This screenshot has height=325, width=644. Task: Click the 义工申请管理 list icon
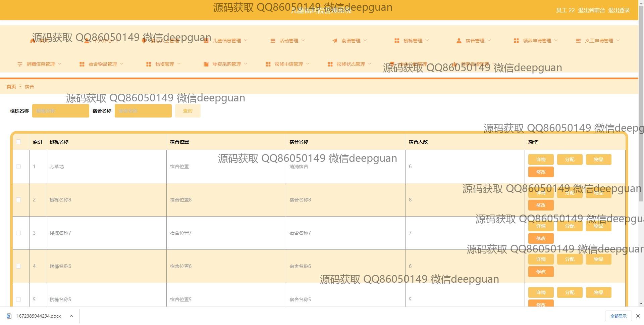click(578, 41)
